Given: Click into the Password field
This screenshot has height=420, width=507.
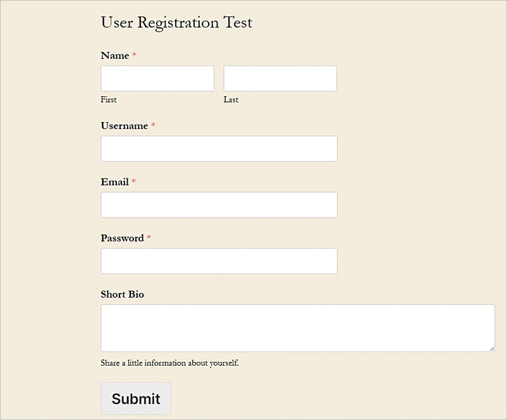Looking at the screenshot, I should [219, 261].
